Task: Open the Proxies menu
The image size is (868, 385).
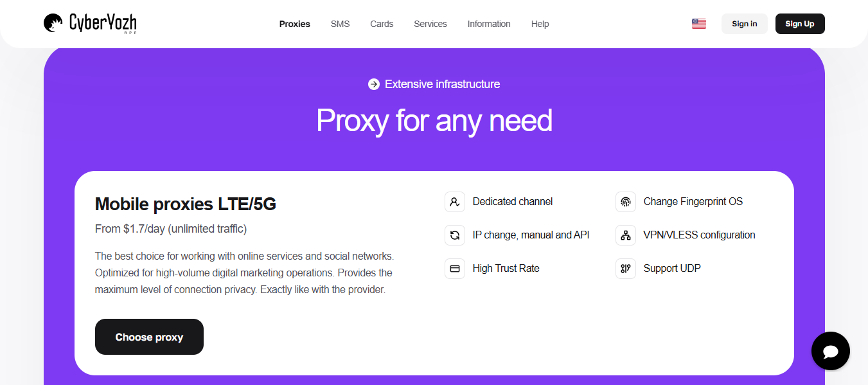Action: [x=294, y=24]
